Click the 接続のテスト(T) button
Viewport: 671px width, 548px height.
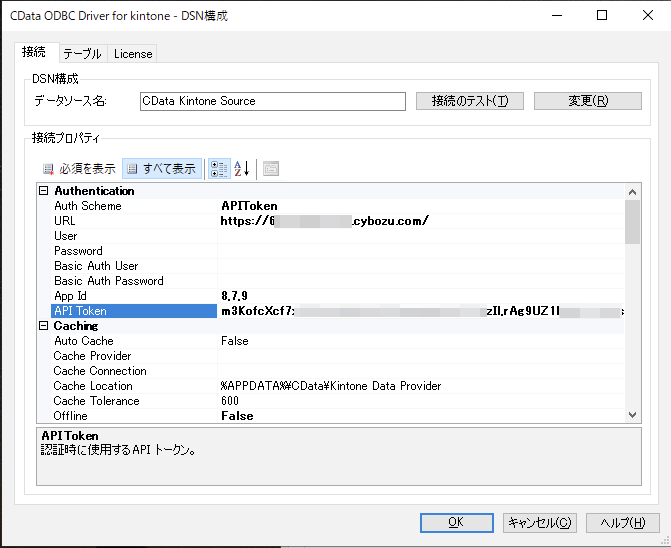(x=470, y=101)
